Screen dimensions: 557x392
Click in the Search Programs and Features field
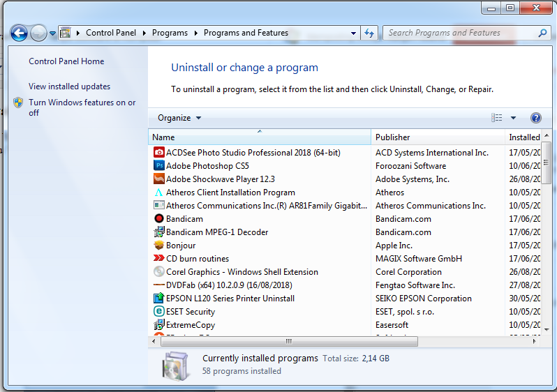pyautogui.click(x=461, y=33)
